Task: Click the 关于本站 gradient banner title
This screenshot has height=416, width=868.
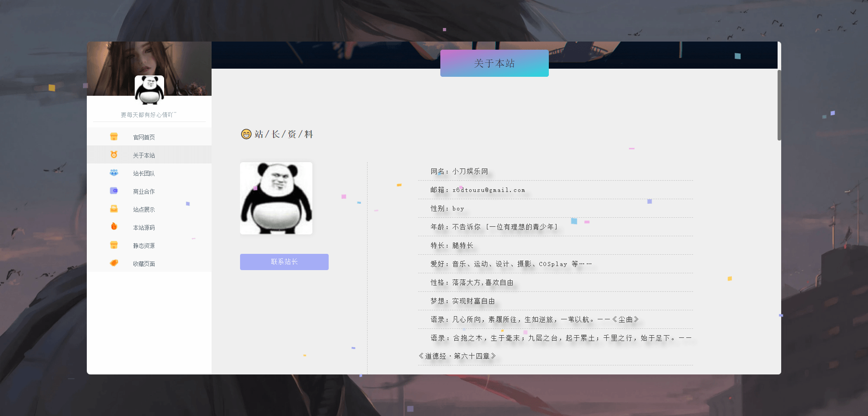Action: coord(494,63)
